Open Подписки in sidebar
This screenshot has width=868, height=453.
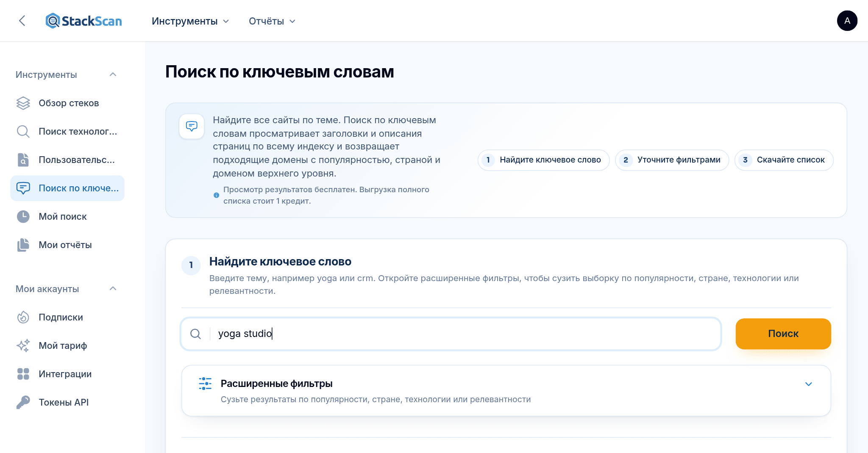[x=67, y=318]
